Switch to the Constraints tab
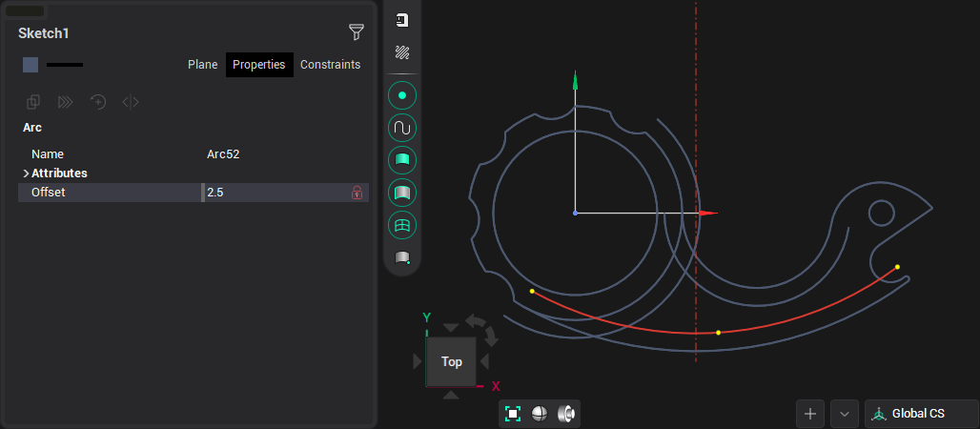The height and width of the screenshot is (429, 980). pos(330,65)
